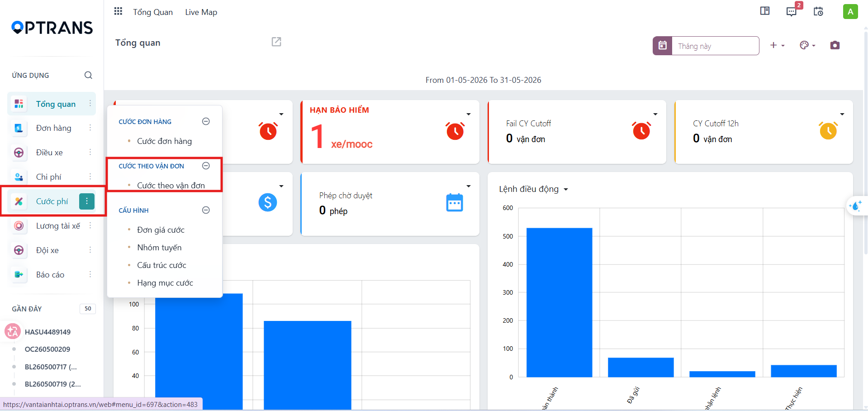Image resolution: width=868 pixels, height=411 pixels.
Task: Open the Fail CY Cutoff card dropdown arrow
Action: (655, 114)
